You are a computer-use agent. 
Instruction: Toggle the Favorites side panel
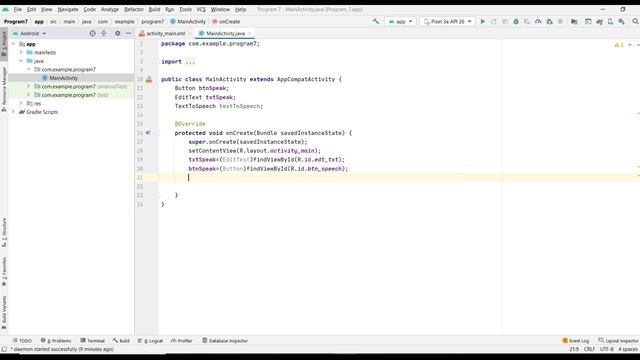pyautogui.click(x=4, y=271)
